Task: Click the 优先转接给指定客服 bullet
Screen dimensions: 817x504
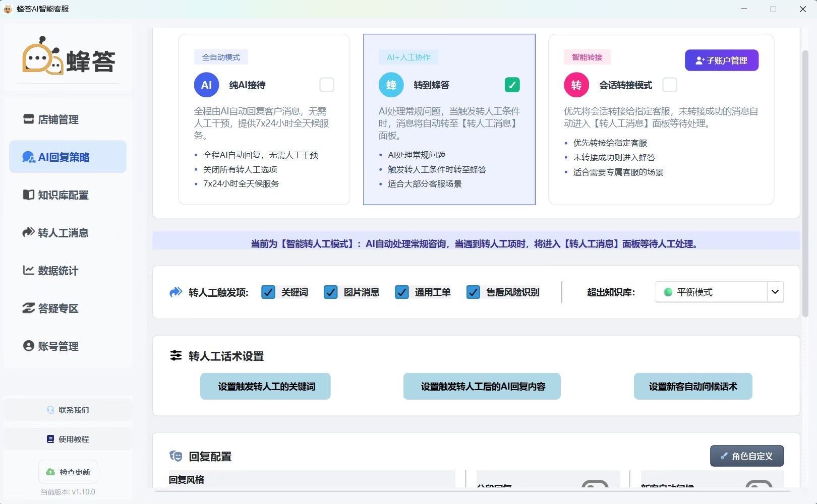Action: [610, 143]
